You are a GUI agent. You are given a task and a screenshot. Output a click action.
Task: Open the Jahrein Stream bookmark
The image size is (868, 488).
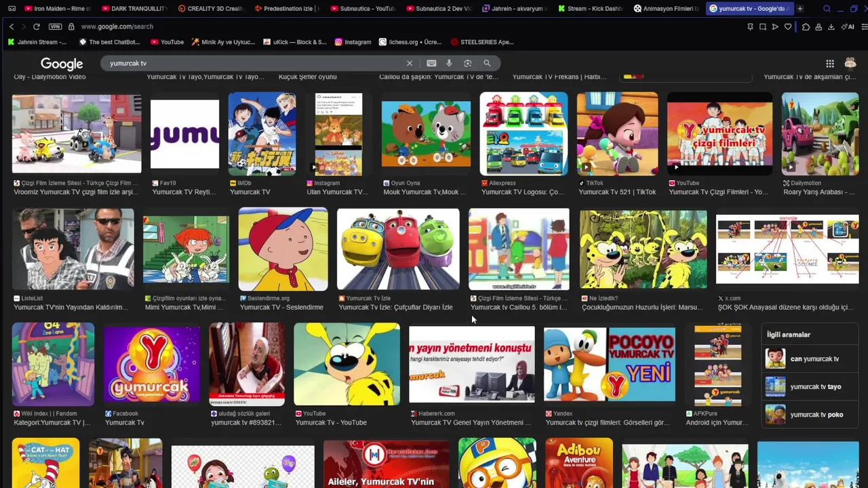(x=37, y=42)
